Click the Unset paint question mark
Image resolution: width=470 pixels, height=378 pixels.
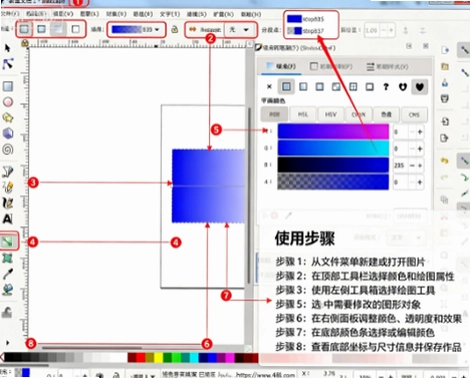pyautogui.click(x=386, y=87)
